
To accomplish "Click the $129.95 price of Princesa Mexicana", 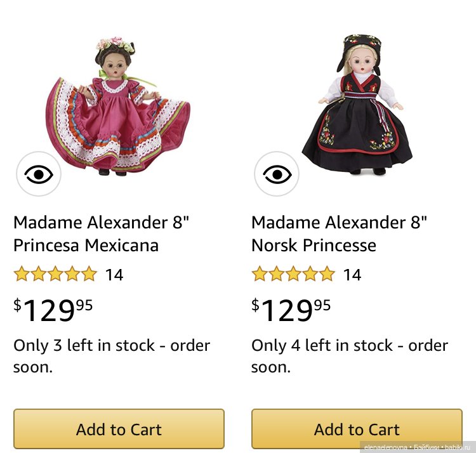I will pos(53,310).
